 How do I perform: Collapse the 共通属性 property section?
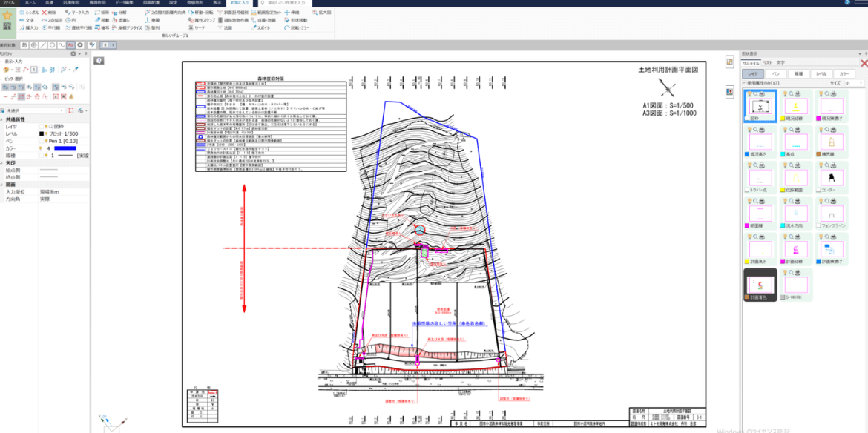click(x=3, y=119)
